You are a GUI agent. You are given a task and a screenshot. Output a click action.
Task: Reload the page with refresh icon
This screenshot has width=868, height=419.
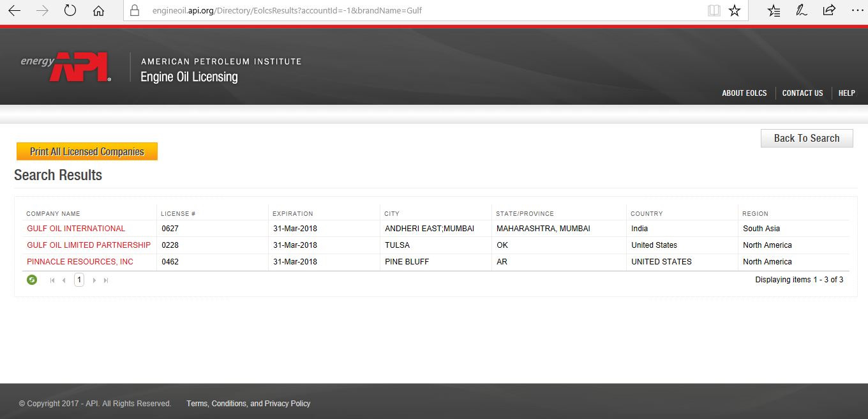coord(70,10)
